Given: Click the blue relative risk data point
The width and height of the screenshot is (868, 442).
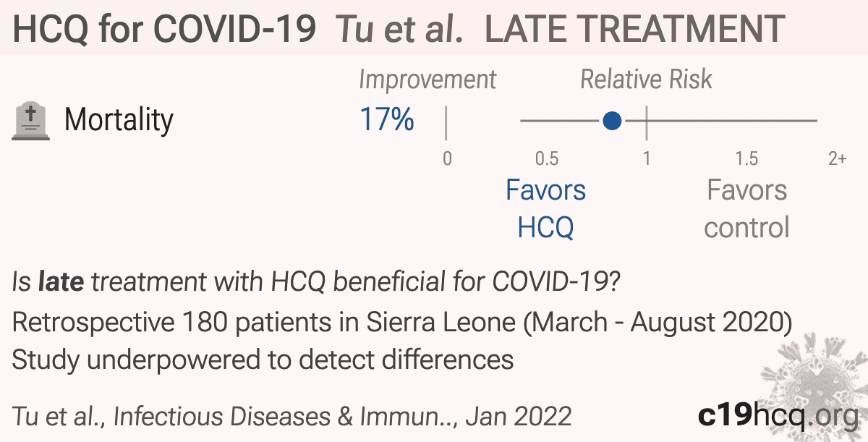Looking at the screenshot, I should tap(612, 120).
